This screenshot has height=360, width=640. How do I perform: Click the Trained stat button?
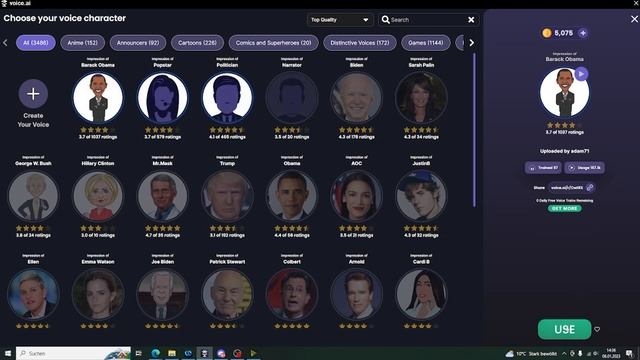coord(543,168)
